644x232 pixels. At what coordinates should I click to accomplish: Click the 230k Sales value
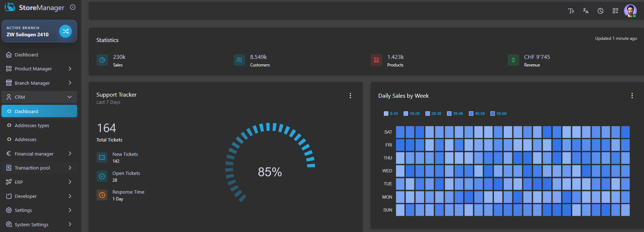tap(119, 57)
